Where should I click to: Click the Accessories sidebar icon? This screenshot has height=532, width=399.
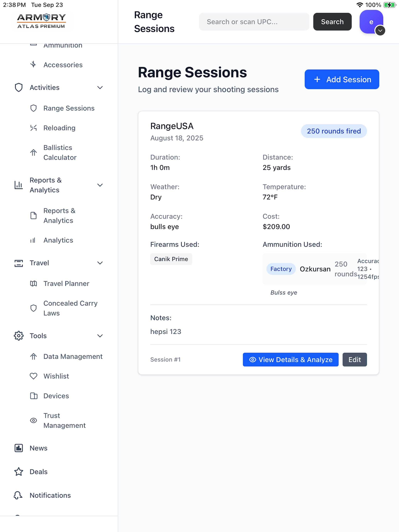[33, 64]
